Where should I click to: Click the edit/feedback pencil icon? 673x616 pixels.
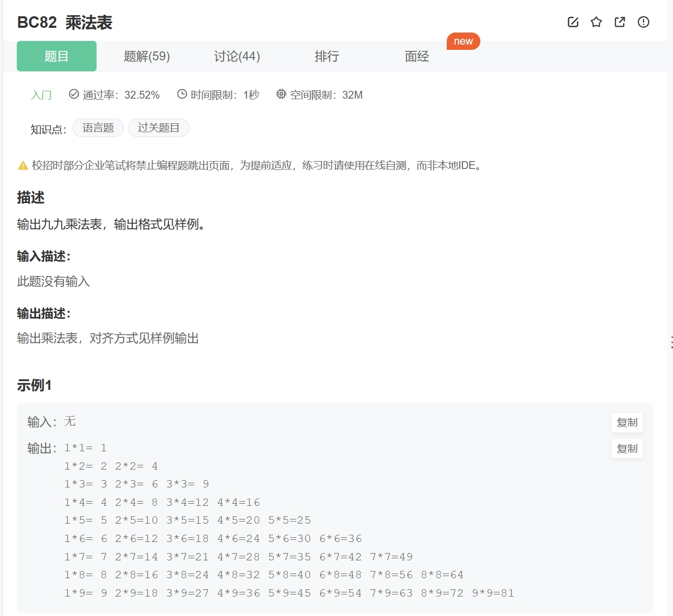[x=572, y=22]
